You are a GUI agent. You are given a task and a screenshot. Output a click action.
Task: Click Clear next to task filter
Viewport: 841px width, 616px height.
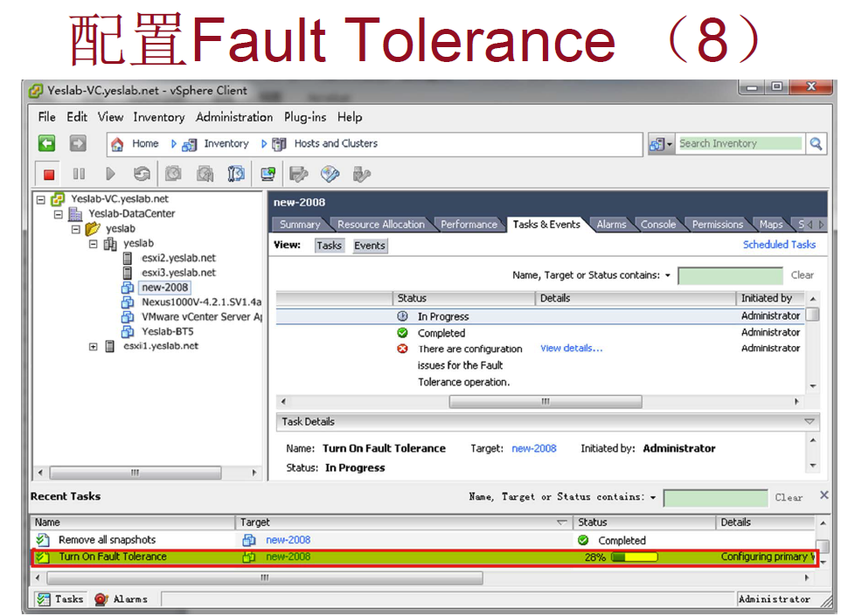click(x=802, y=275)
